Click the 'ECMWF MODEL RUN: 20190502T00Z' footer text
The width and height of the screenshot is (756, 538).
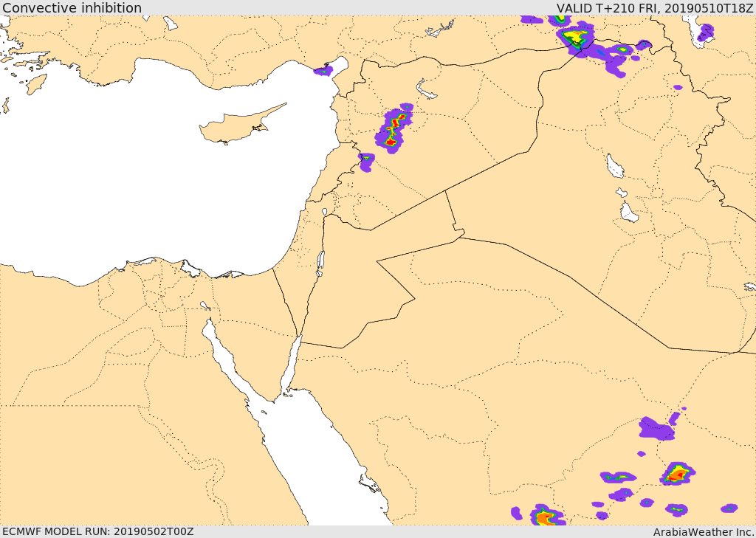pyautogui.click(x=98, y=531)
